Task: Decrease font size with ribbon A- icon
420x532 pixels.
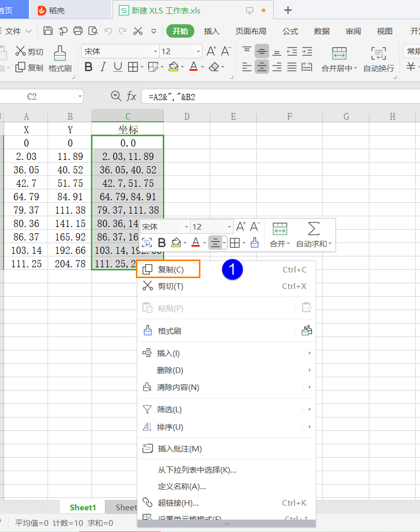Action: [x=226, y=51]
